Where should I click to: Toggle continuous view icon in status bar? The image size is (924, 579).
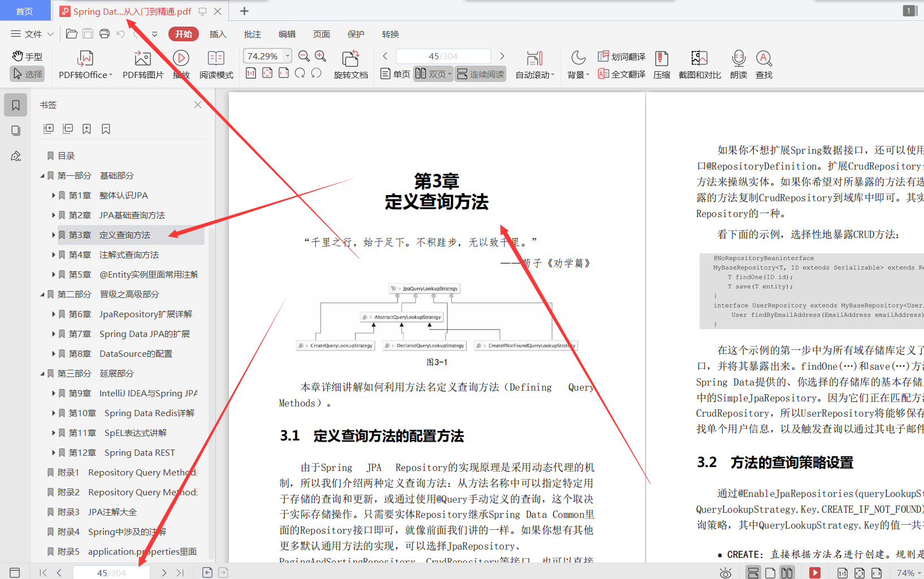coord(753,573)
